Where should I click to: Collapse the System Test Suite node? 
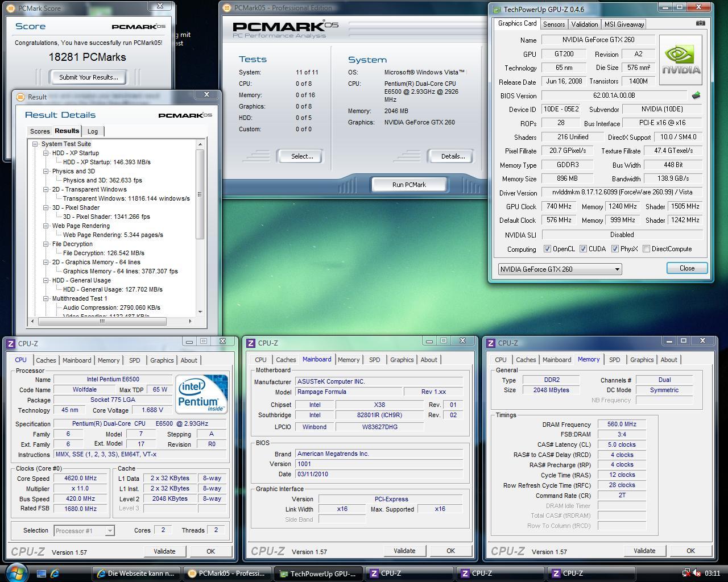(x=35, y=144)
